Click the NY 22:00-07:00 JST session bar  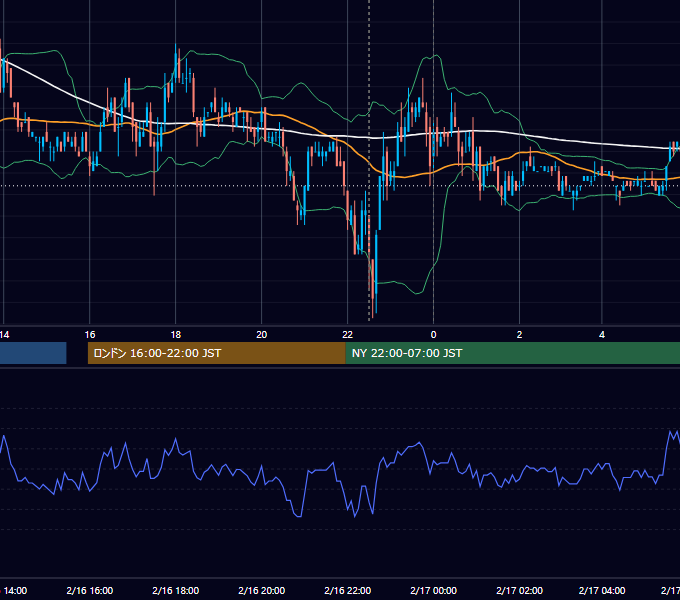pos(513,353)
